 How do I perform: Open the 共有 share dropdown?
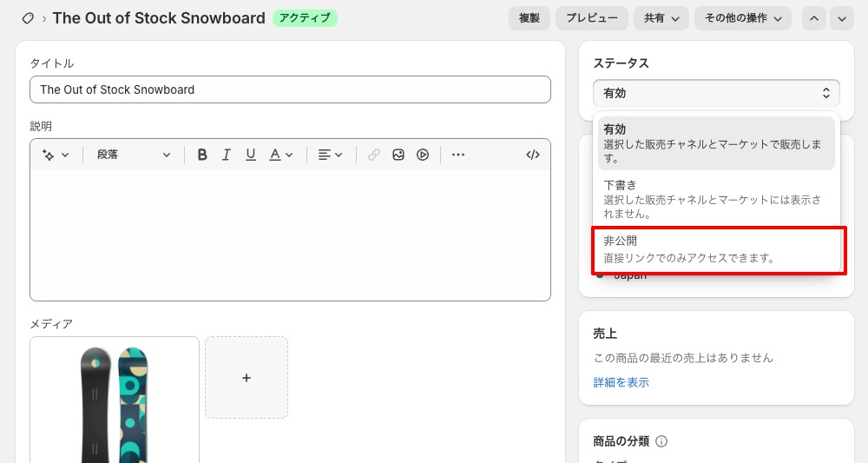[x=661, y=18]
